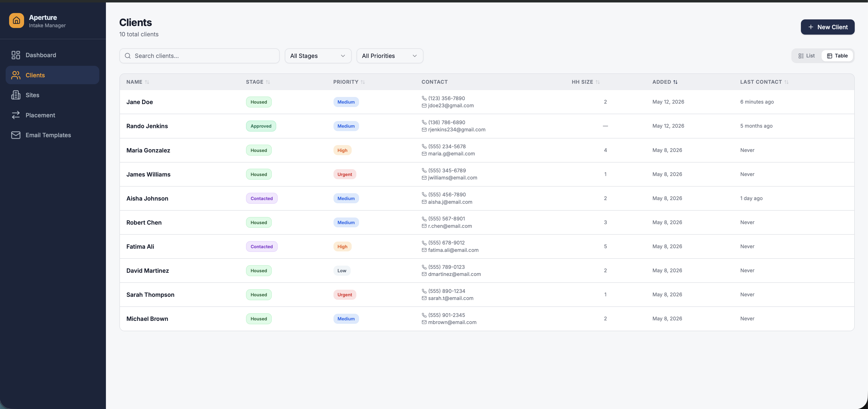Click the mail icon beside jdoe23@gmail.com
This screenshot has height=409, width=868.
(424, 106)
